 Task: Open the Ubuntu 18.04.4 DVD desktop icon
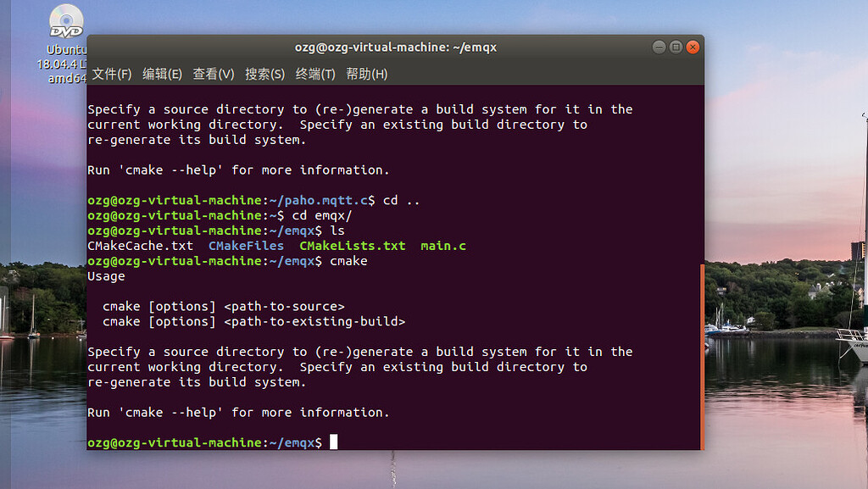coord(66,21)
